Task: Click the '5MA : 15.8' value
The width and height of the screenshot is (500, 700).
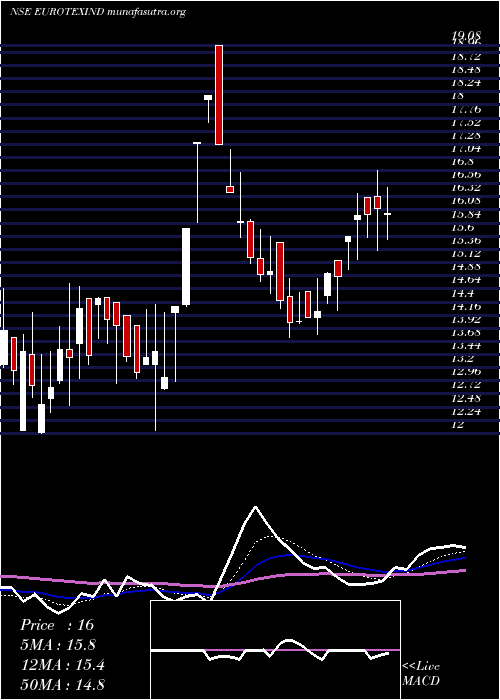Action: [x=58, y=645]
